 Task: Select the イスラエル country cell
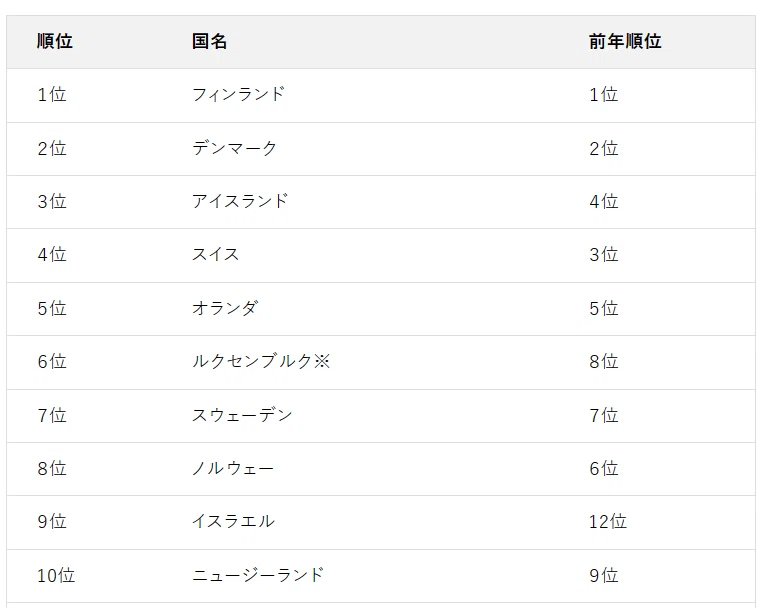[x=233, y=521]
